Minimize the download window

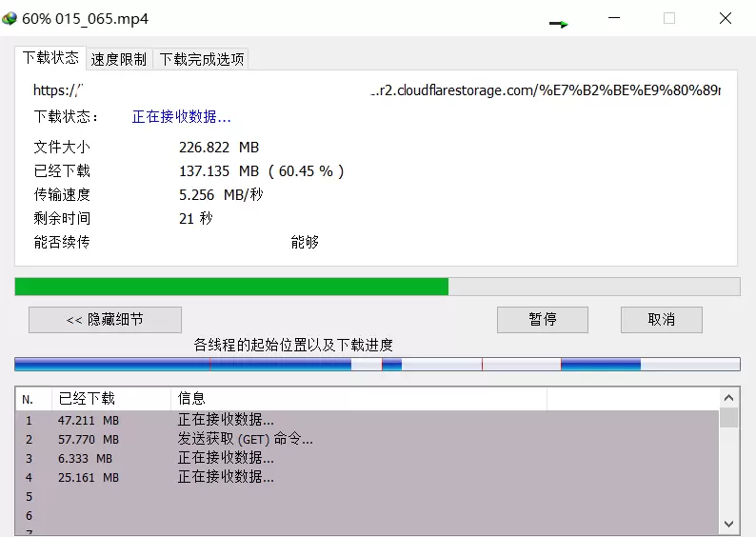pos(614,18)
